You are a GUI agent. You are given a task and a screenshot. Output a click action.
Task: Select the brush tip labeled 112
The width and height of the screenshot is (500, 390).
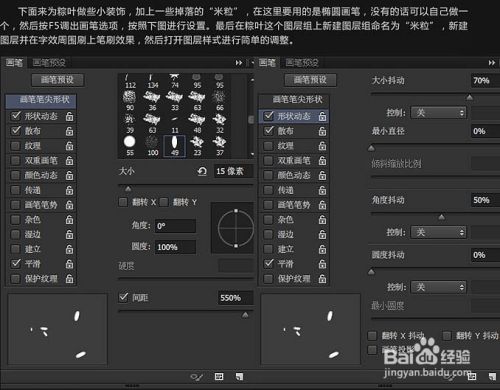pyautogui.click(x=130, y=81)
